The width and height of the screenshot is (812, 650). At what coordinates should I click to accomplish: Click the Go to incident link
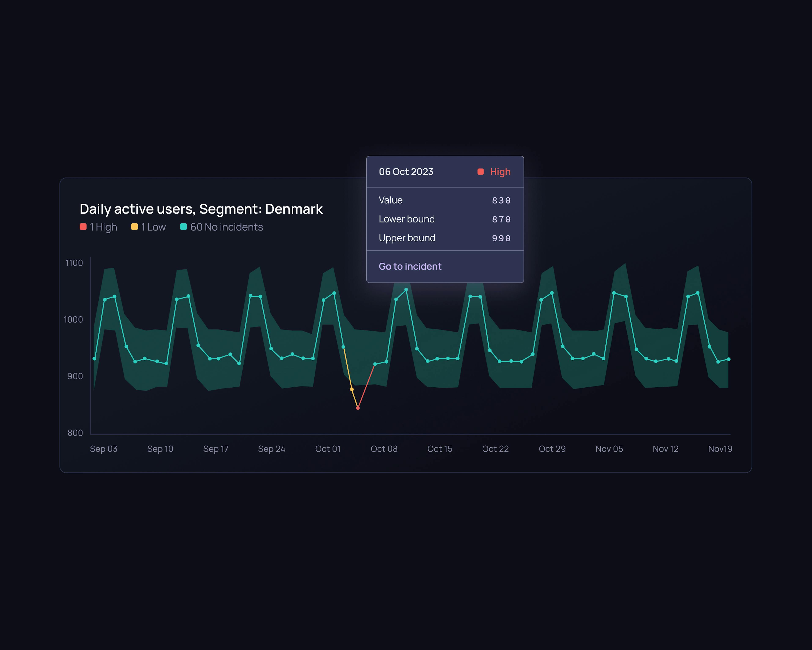point(410,266)
